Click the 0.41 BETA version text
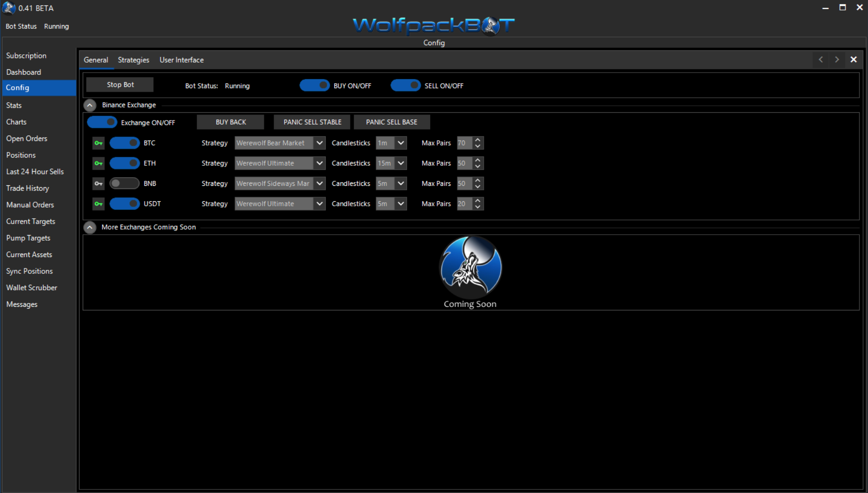 pyautogui.click(x=36, y=8)
